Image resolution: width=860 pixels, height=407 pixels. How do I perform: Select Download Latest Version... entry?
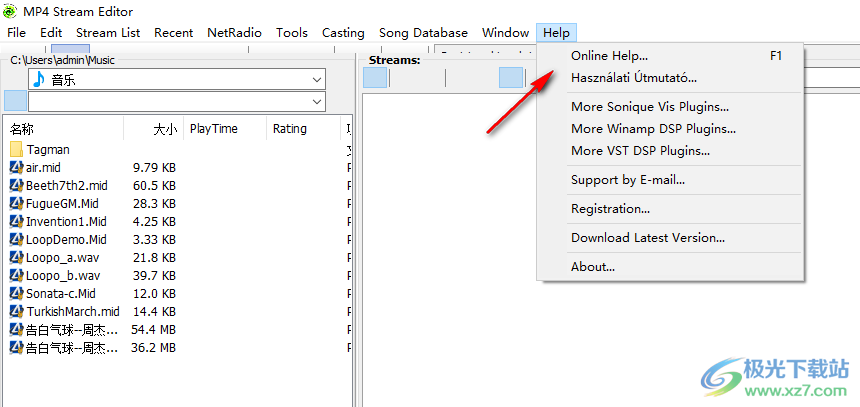point(670,238)
